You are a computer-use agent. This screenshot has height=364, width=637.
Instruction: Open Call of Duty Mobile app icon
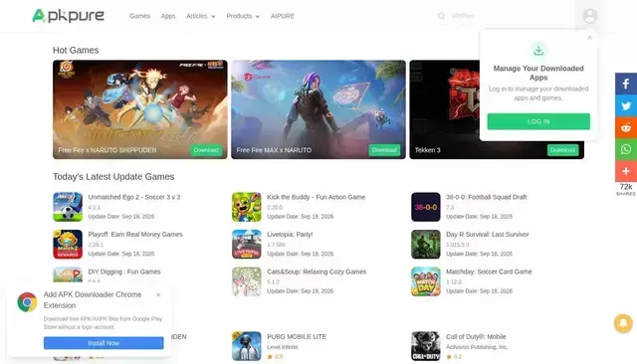tap(426, 346)
